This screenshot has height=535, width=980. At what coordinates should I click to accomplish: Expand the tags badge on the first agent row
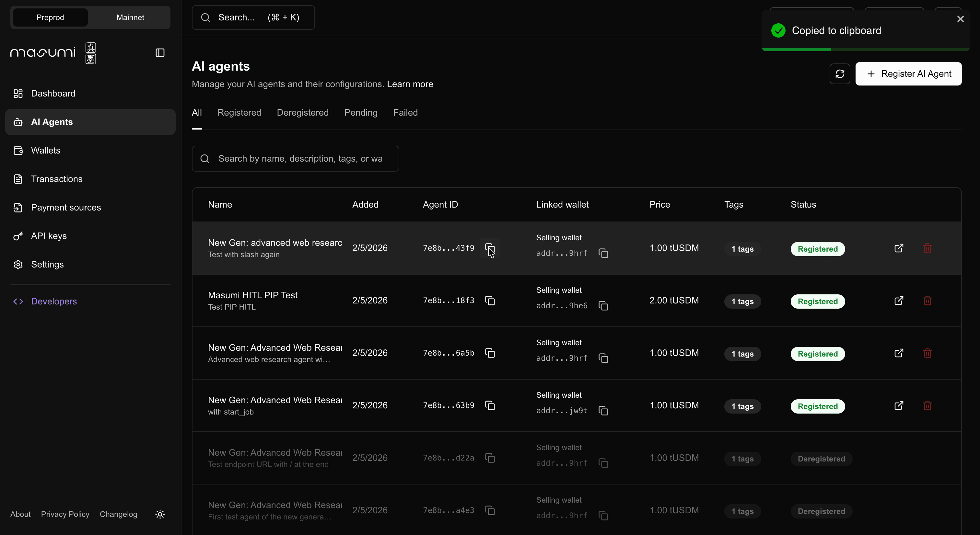[742, 249]
